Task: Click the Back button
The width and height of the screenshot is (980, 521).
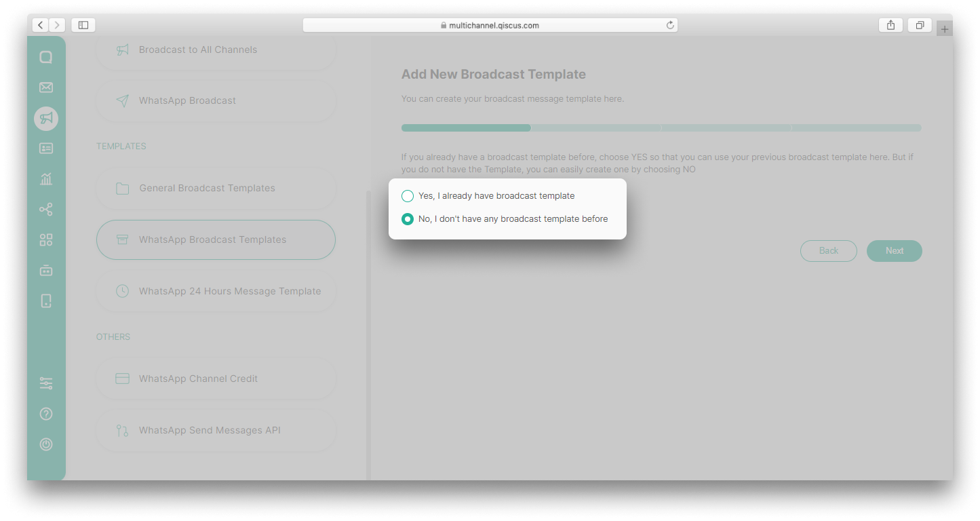Action: point(829,251)
